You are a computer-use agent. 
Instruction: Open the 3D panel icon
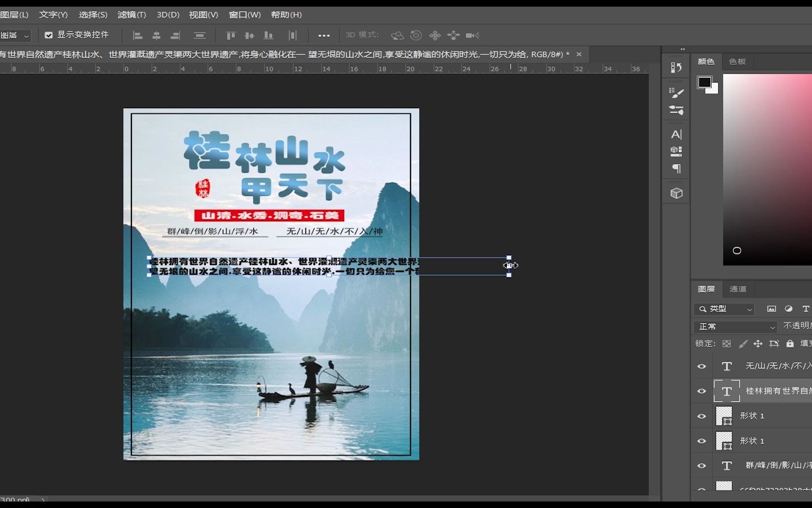(x=675, y=192)
